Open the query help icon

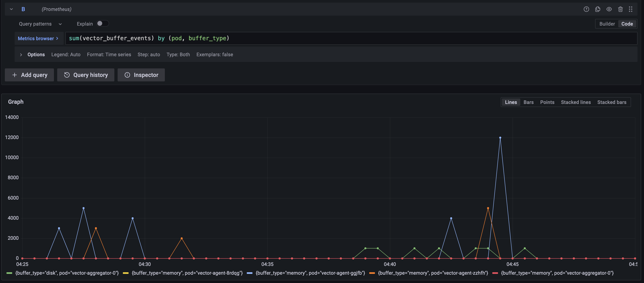[586, 9]
